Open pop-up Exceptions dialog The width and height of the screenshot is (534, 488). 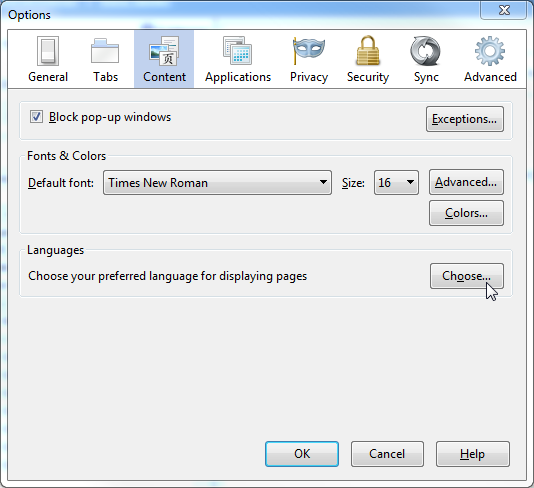465,119
